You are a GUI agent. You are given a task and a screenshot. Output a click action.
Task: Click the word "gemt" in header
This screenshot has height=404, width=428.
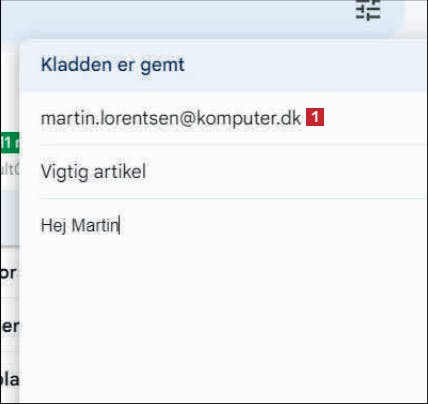coord(162,66)
